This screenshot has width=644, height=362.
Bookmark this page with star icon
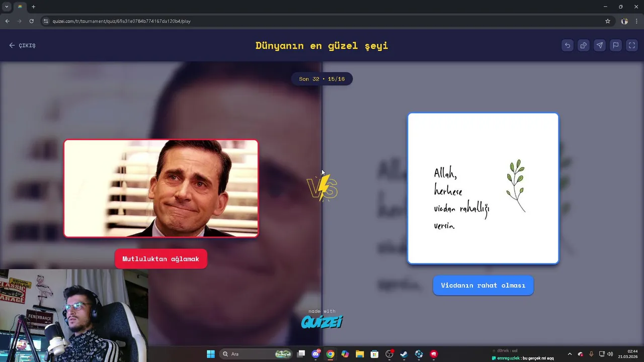tap(608, 21)
